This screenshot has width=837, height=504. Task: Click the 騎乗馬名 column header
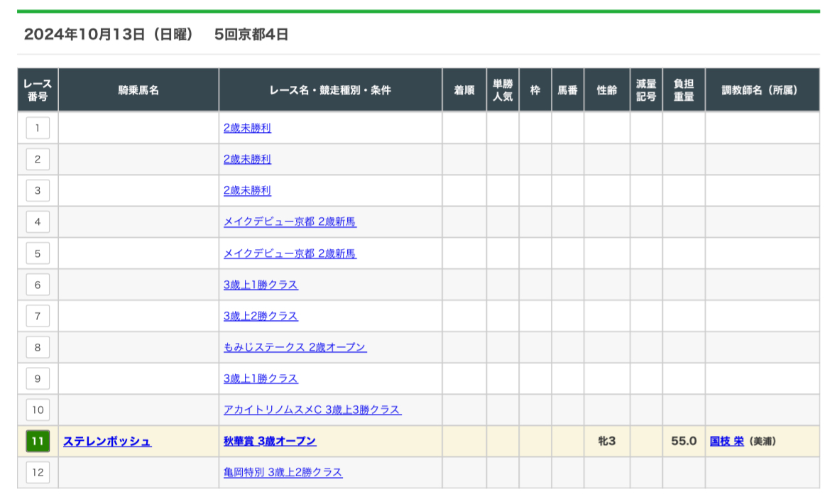(x=138, y=90)
